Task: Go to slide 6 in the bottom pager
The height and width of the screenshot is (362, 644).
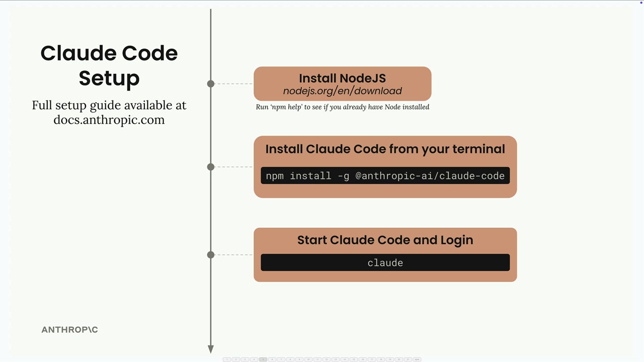Action: tap(272, 359)
